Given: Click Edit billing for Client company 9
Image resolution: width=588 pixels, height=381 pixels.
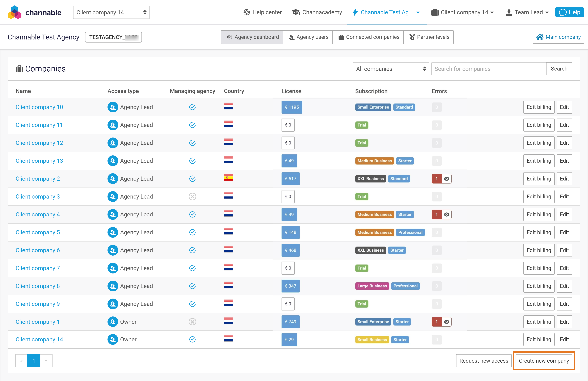Looking at the screenshot, I should coord(539,304).
